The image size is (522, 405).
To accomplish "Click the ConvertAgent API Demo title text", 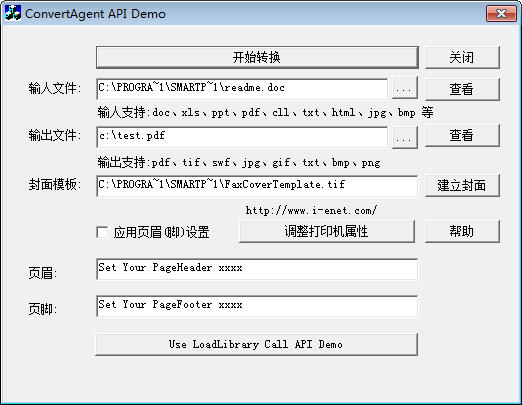I will click(95, 14).
